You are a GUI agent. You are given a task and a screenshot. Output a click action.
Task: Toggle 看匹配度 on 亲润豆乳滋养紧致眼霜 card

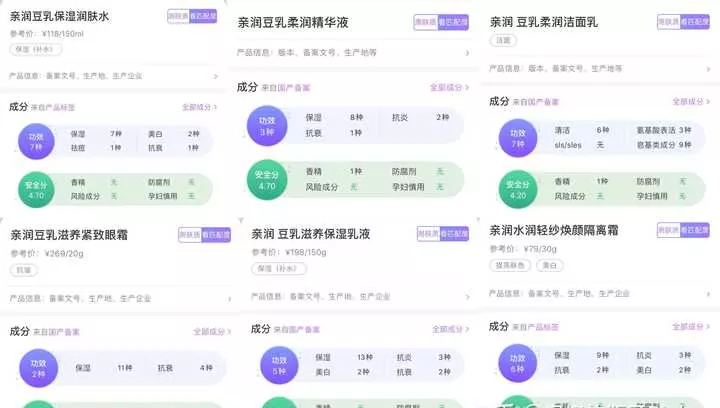click(x=216, y=235)
